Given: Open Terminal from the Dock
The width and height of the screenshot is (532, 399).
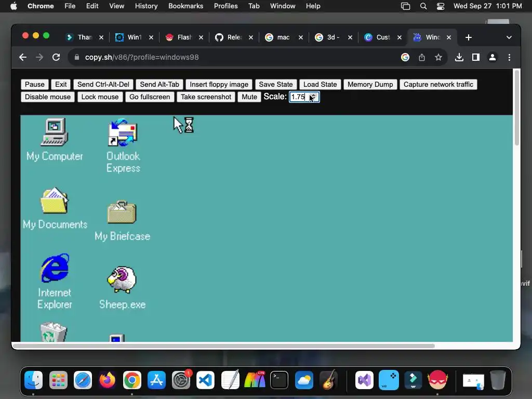Looking at the screenshot, I should click(x=279, y=380).
